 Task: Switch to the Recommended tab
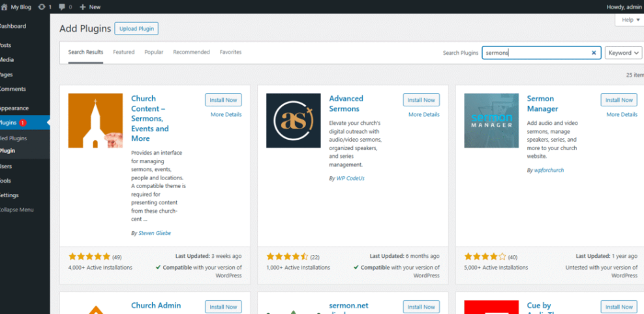point(191,52)
